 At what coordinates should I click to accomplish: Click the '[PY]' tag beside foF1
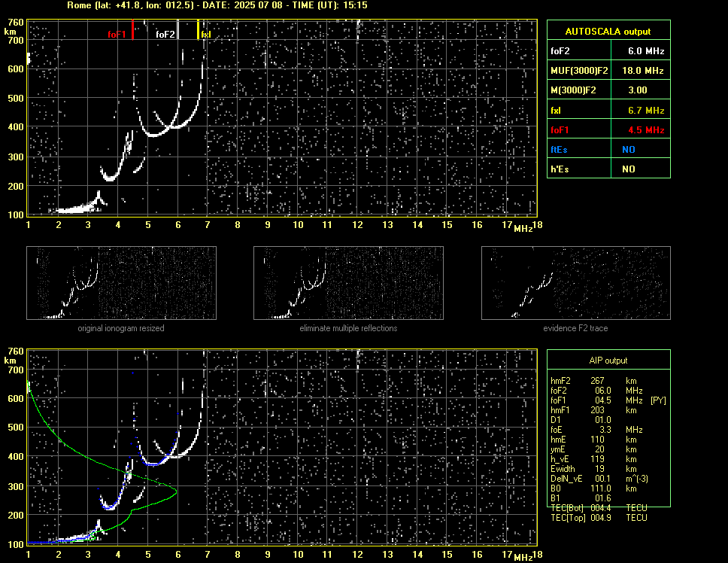658,400
